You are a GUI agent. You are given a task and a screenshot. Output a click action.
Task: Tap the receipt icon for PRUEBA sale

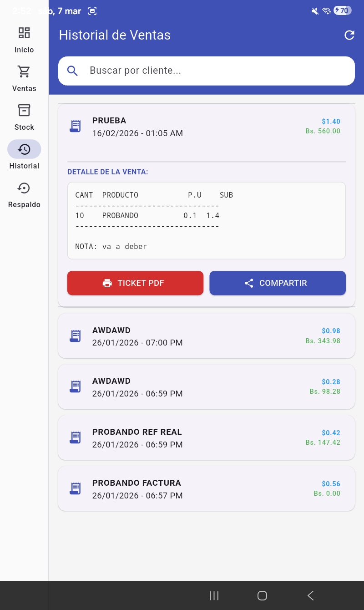tap(75, 127)
